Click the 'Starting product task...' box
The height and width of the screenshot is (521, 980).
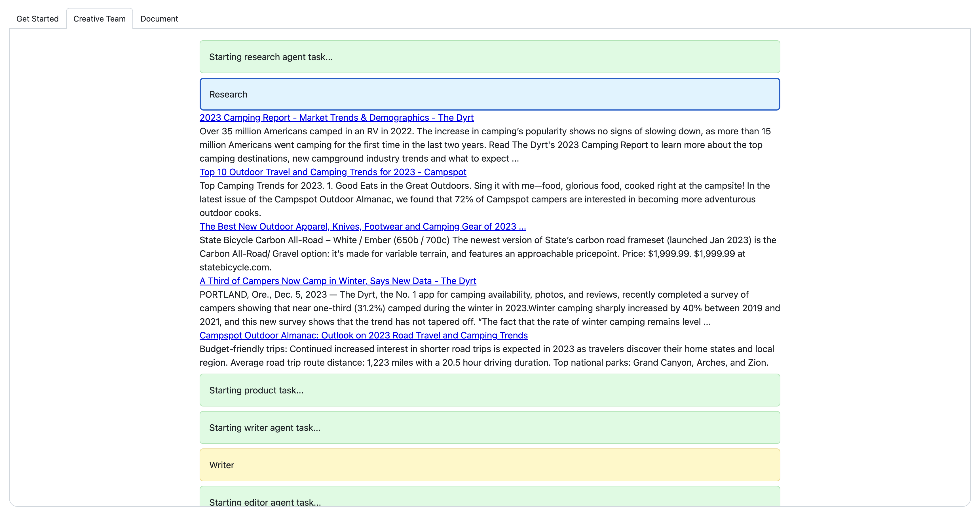click(490, 390)
